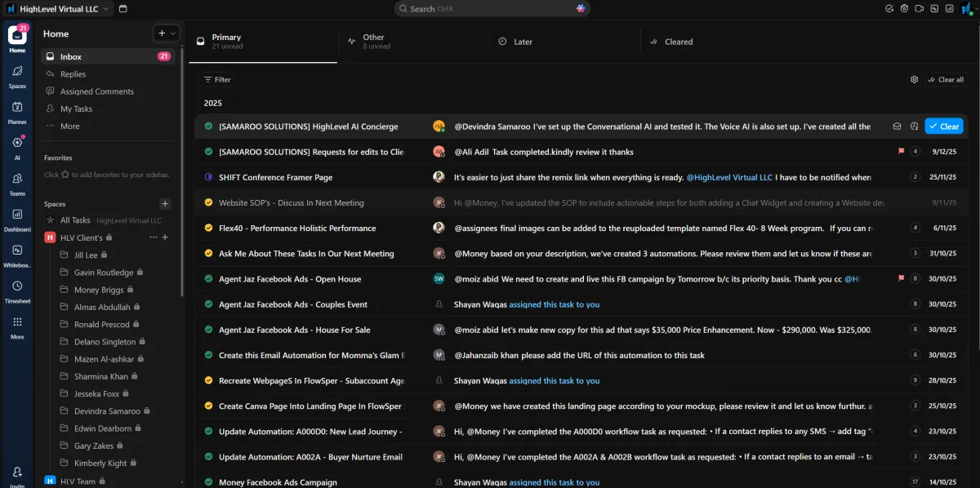Open "Update Automation: A002A - Buyer Nurture Email" notification
The height and width of the screenshot is (488, 980).
pyautogui.click(x=581, y=457)
